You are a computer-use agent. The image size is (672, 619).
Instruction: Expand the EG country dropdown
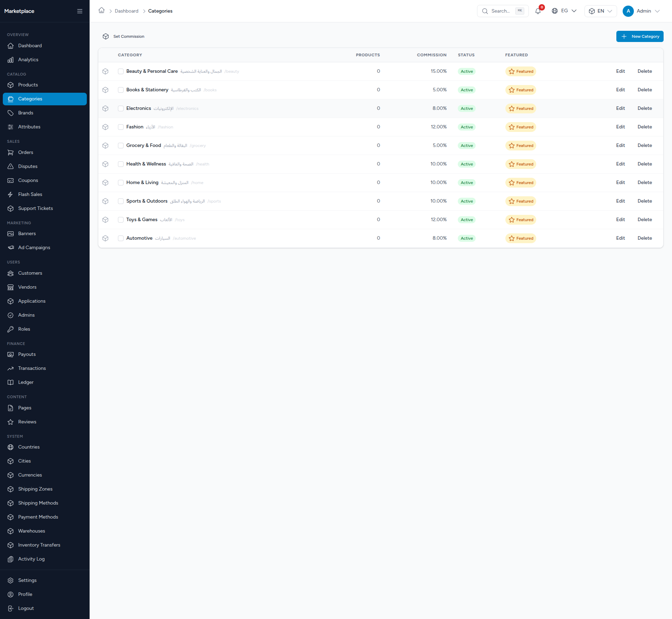(564, 11)
